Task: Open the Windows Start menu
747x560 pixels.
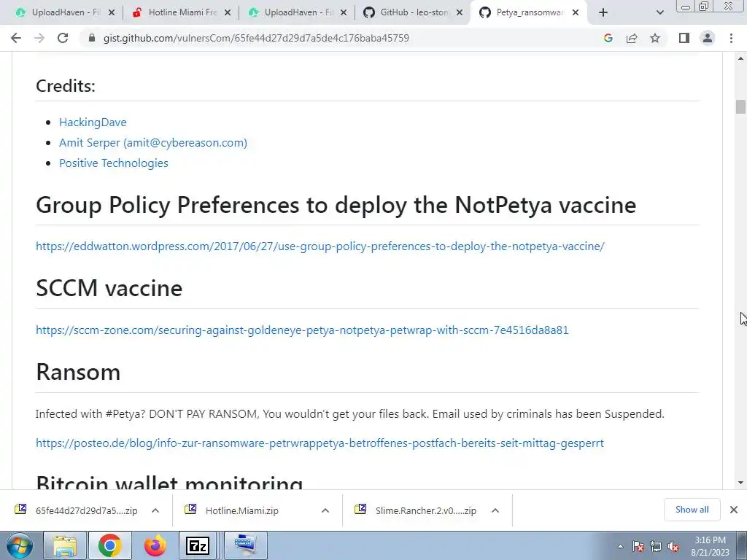Action: point(19,545)
